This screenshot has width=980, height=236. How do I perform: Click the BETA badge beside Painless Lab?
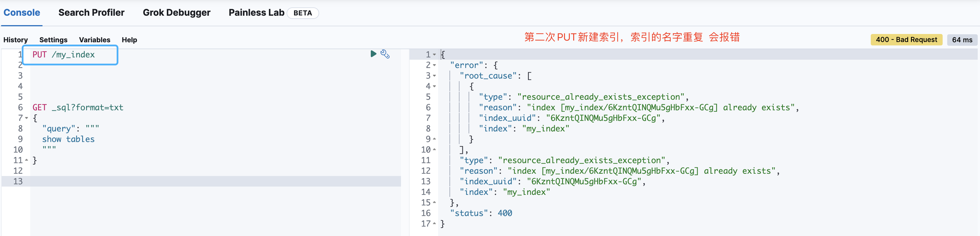coord(303,13)
